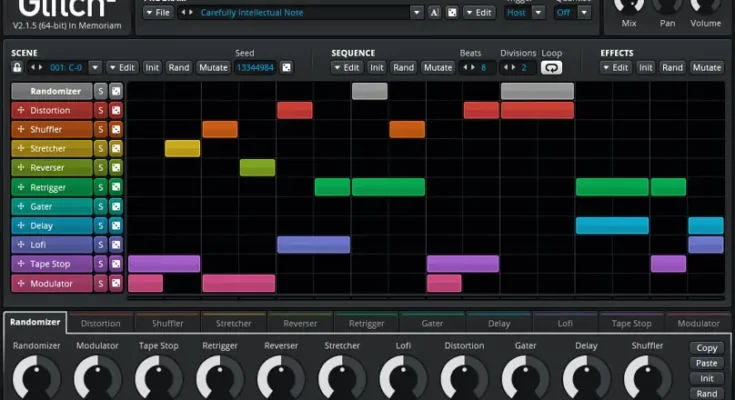Adjust the Beats value with its arrows

click(469, 68)
